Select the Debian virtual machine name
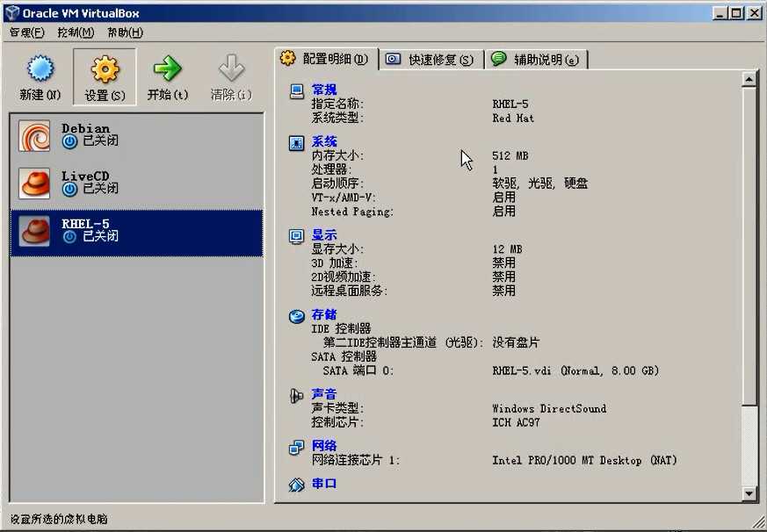 click(x=85, y=128)
